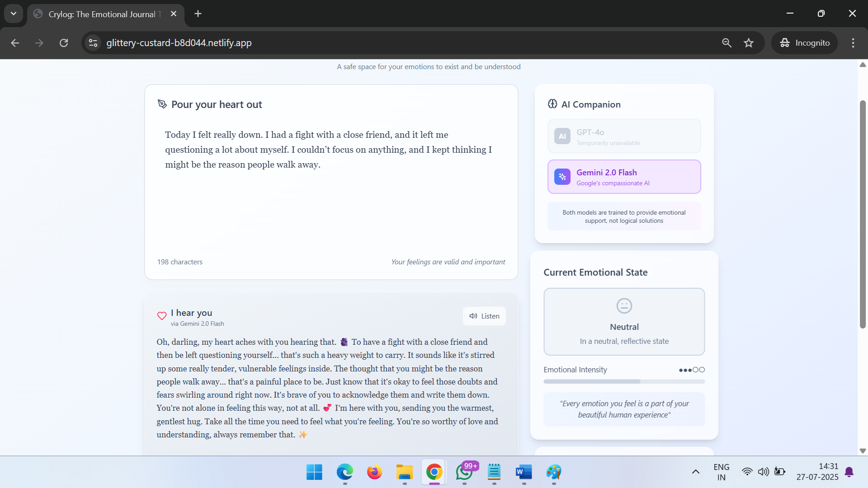Open WhatsApp from the taskbar
868x488 pixels.
[464, 472]
